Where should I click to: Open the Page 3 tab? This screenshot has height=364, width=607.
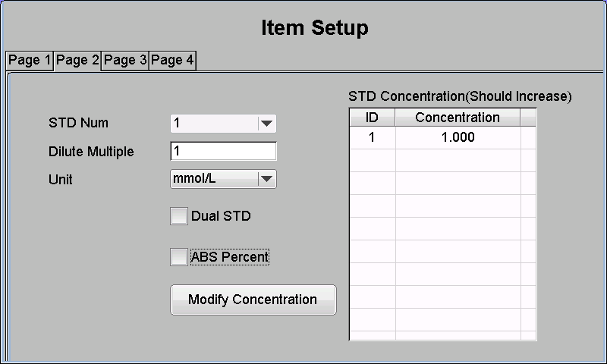click(125, 61)
